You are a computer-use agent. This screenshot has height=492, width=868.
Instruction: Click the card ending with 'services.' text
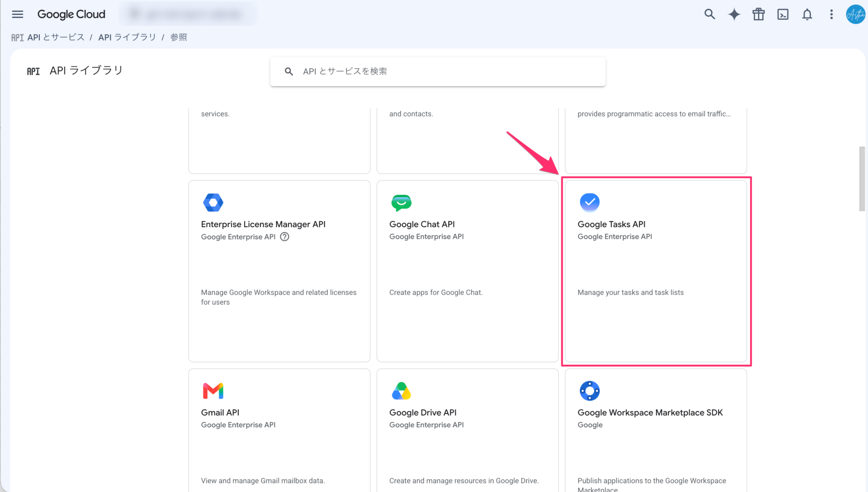pos(279,141)
